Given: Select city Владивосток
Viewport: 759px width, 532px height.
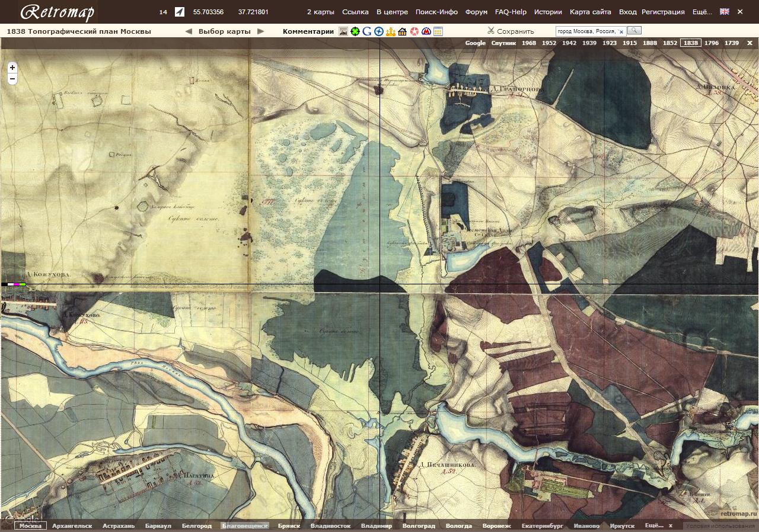Looking at the screenshot, I should (331, 525).
